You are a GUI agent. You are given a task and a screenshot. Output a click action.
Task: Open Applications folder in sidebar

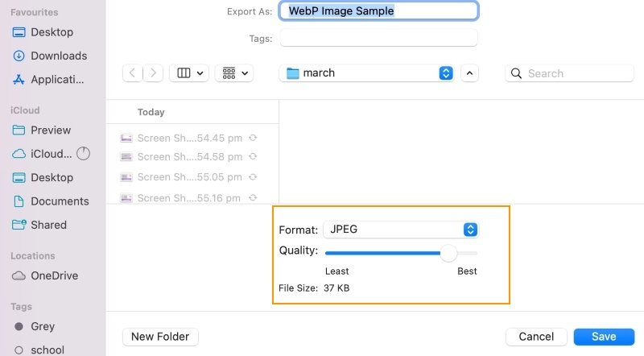pyautogui.click(x=48, y=80)
